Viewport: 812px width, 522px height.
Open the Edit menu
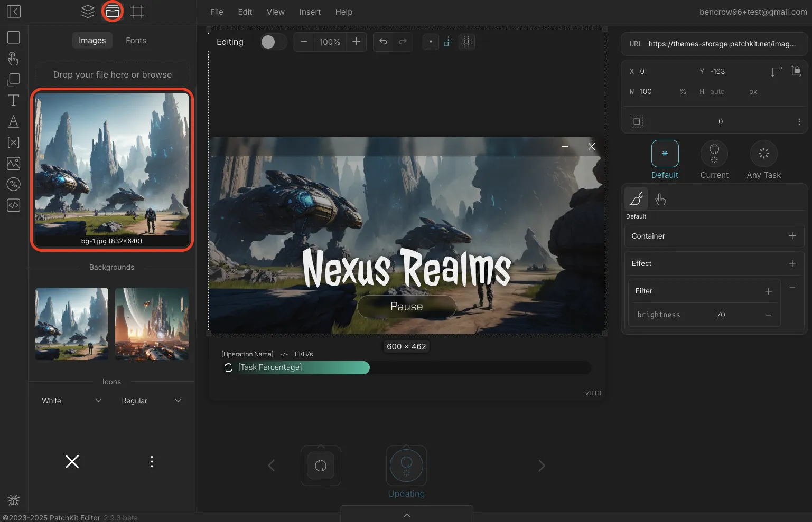245,12
